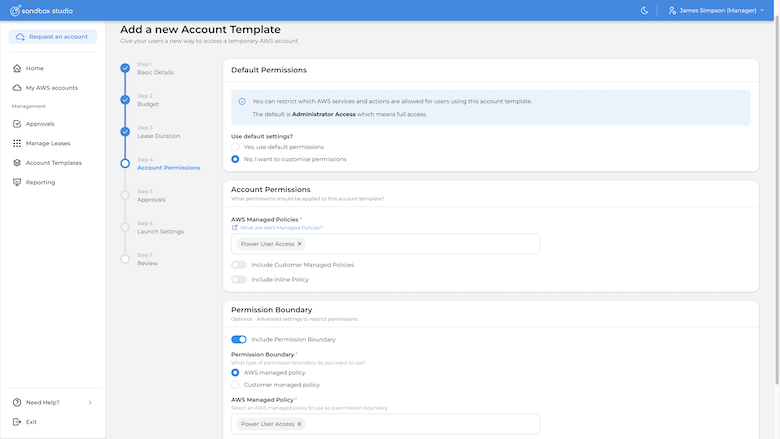Image resolution: width=780 pixels, height=439 pixels.
Task: Click the Manage Leases grid icon
Action: (17, 143)
